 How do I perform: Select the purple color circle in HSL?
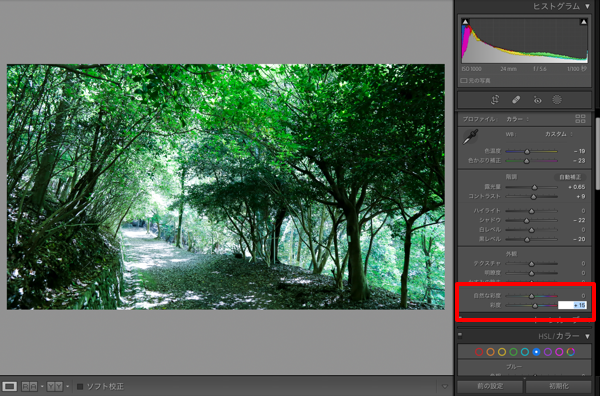548,352
